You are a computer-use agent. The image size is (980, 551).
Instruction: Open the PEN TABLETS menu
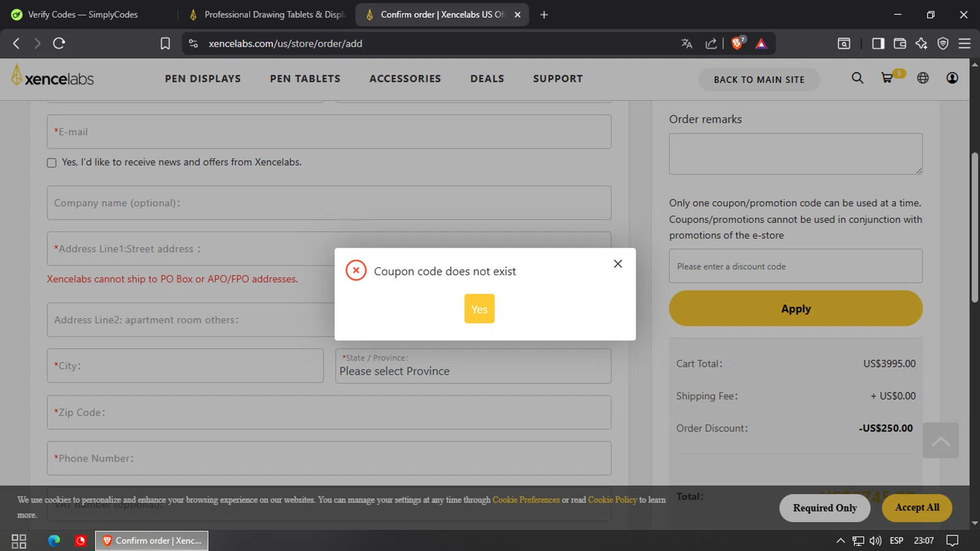point(305,78)
